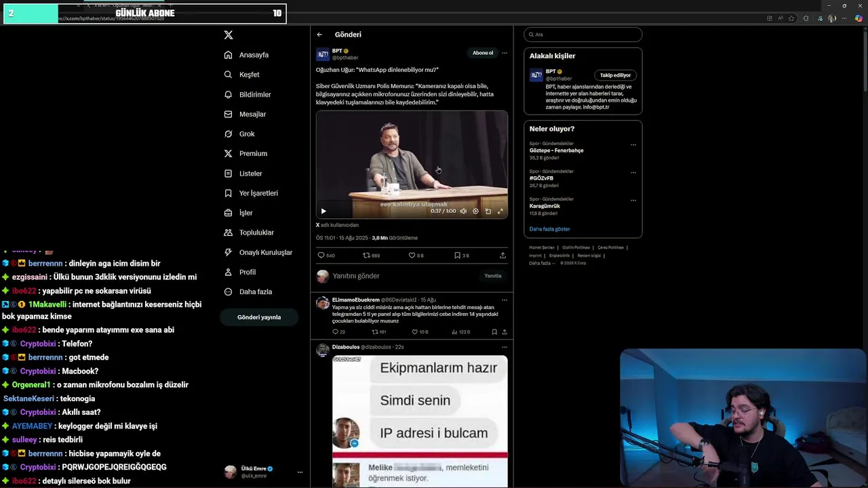Screen dimensions: 868x488
Task: Open more options for #GÖZvFB trend
Action: coord(633,172)
